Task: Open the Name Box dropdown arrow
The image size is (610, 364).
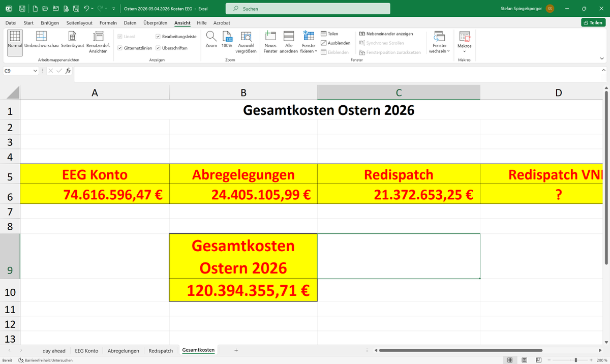Action: (x=35, y=71)
